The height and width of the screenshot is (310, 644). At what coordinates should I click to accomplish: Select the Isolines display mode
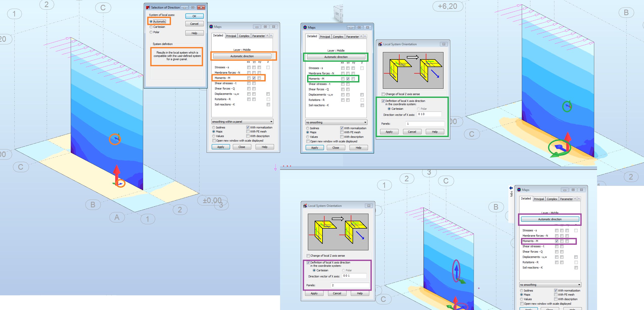214,127
